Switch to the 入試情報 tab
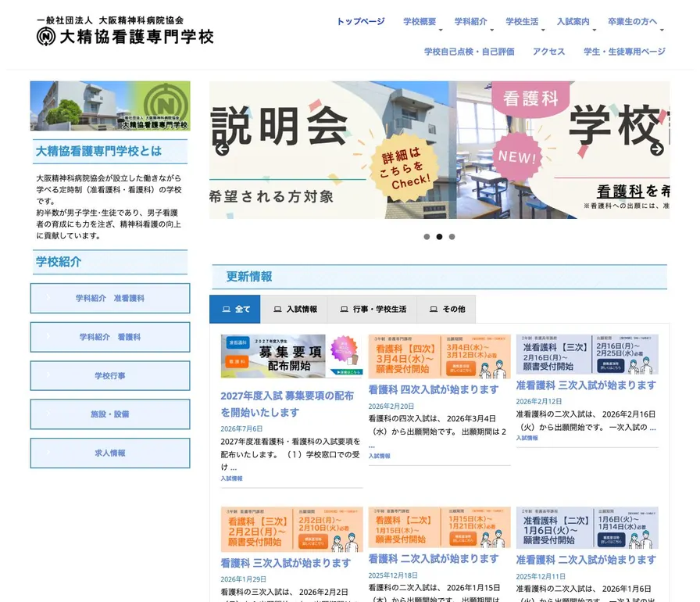The image size is (700, 602). tap(295, 309)
